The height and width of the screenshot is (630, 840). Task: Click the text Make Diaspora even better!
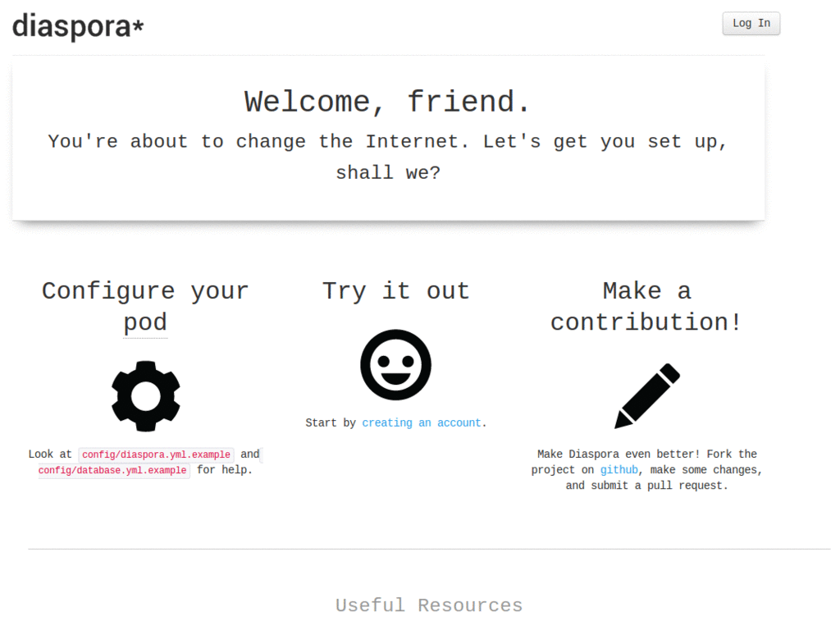pos(619,454)
